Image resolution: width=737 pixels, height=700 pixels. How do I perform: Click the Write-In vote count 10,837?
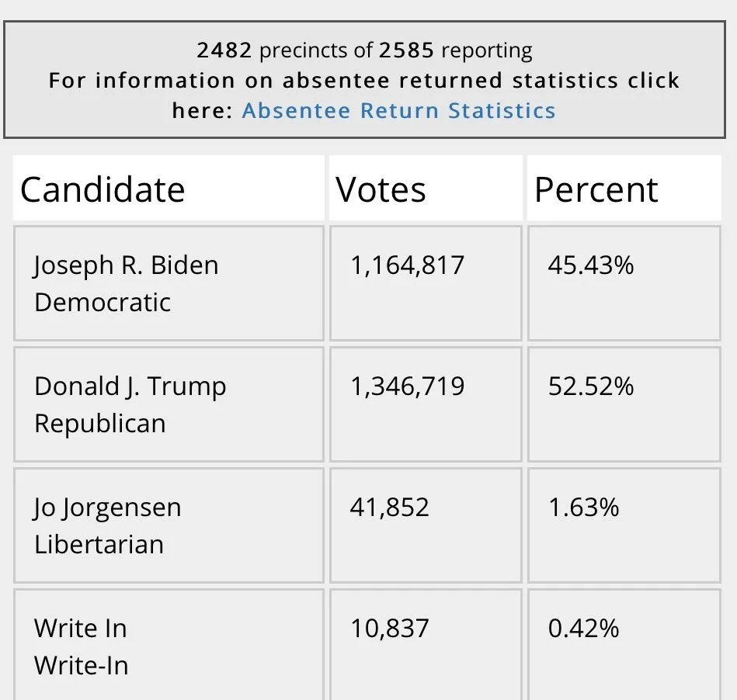(x=389, y=628)
